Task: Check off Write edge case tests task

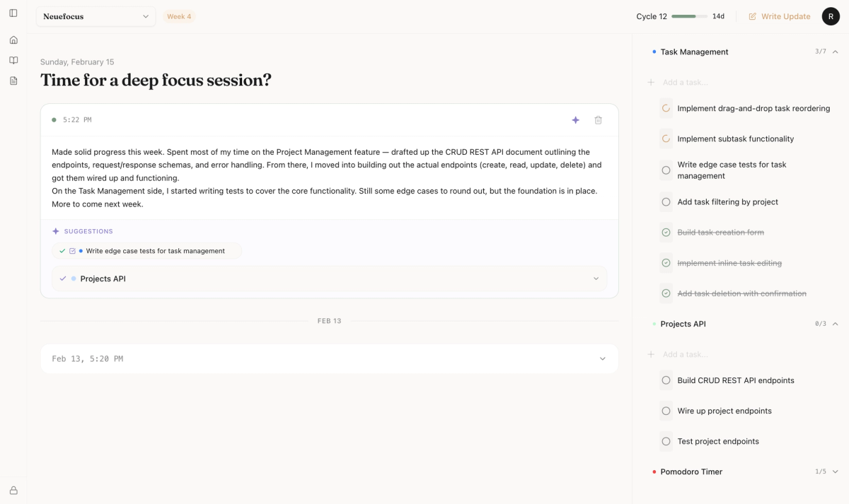Action: 666,170
